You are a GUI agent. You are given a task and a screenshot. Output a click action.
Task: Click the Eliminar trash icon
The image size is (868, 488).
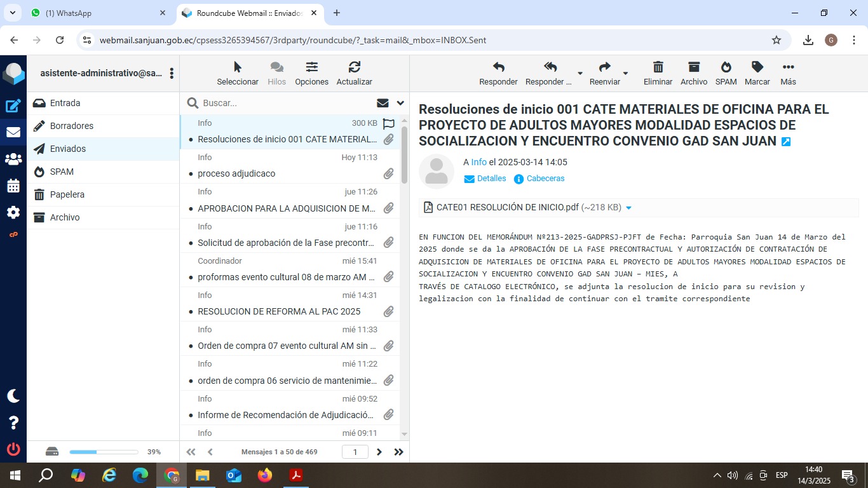(x=658, y=73)
